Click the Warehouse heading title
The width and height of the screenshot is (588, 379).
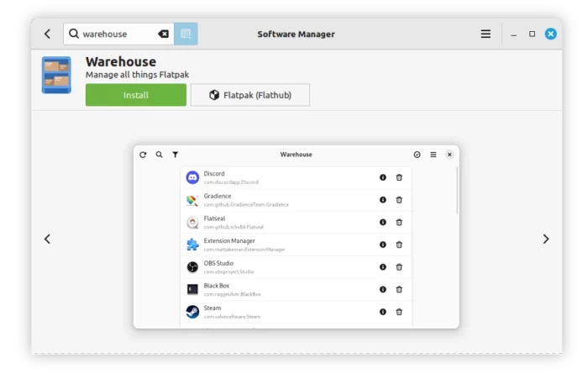tap(121, 61)
